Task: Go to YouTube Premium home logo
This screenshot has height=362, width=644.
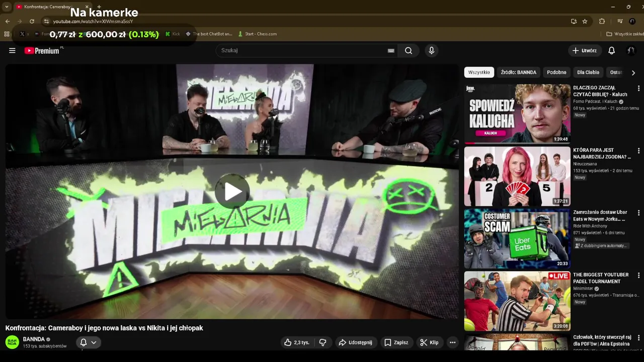Action: click(x=42, y=50)
